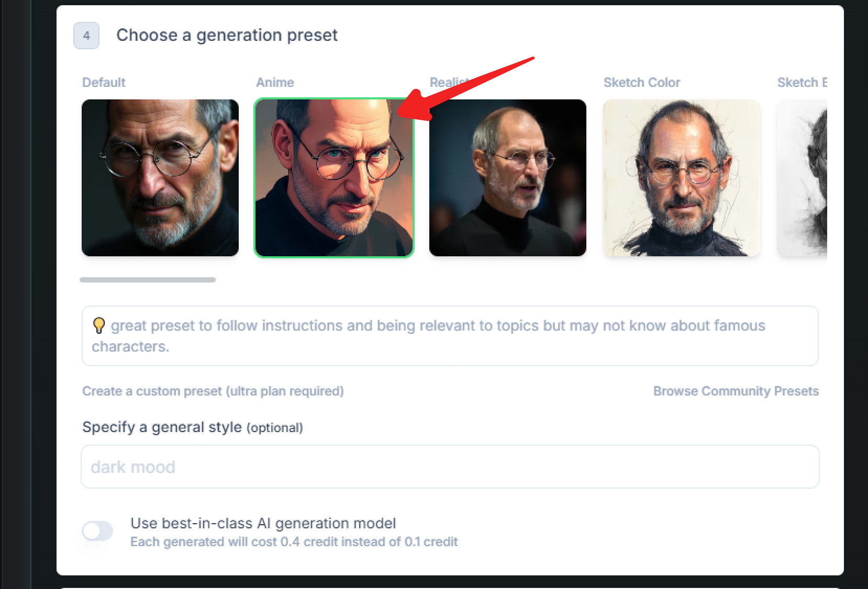This screenshot has width=868, height=589.
Task: Open Create a custom preset
Action: click(x=213, y=391)
